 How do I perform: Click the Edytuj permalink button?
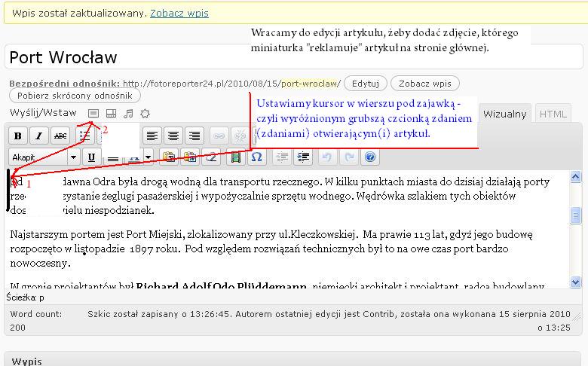pos(366,83)
